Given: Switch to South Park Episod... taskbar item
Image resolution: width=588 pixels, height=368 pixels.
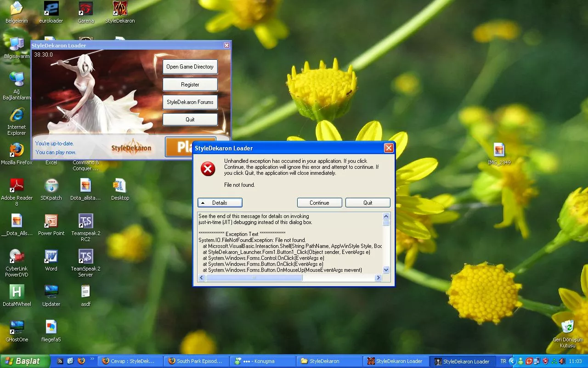Looking at the screenshot, I should tap(198, 361).
